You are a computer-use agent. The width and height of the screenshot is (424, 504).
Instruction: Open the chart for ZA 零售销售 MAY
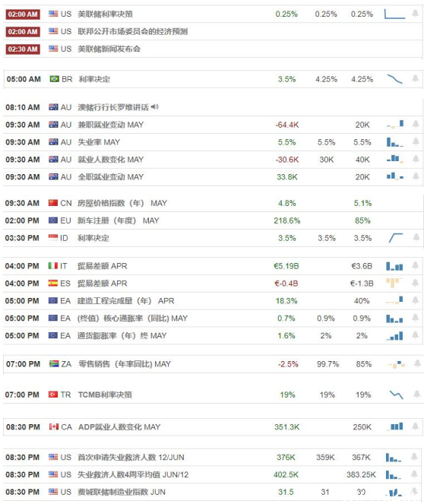[397, 364]
